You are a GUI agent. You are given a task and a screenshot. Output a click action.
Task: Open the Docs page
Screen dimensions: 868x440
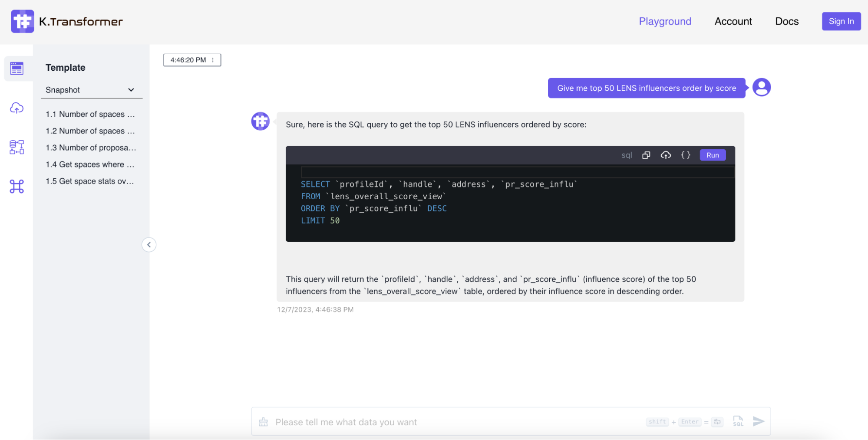pyautogui.click(x=786, y=21)
